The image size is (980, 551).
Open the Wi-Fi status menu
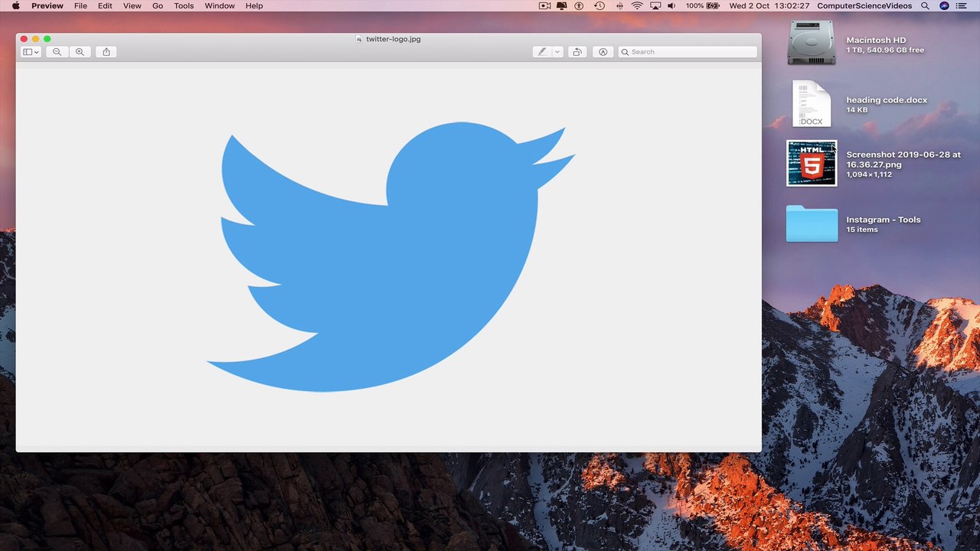pyautogui.click(x=637, y=5)
